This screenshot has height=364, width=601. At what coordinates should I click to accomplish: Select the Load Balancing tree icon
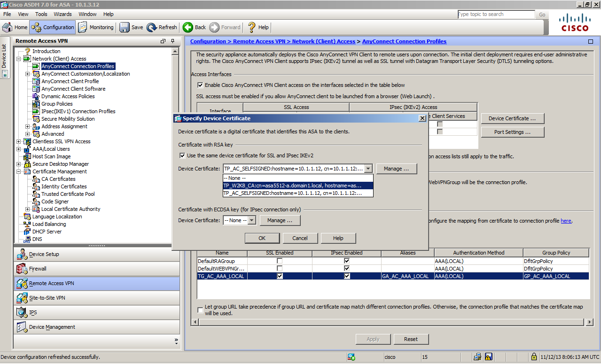(x=27, y=224)
